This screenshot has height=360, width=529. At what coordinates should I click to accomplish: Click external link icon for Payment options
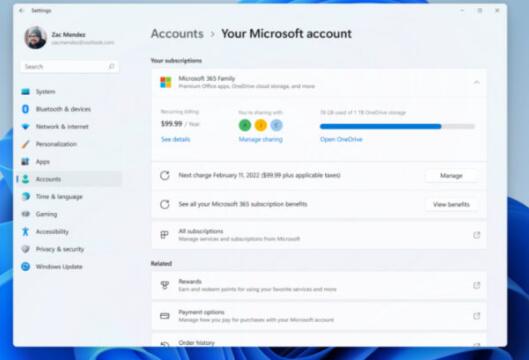point(476,316)
